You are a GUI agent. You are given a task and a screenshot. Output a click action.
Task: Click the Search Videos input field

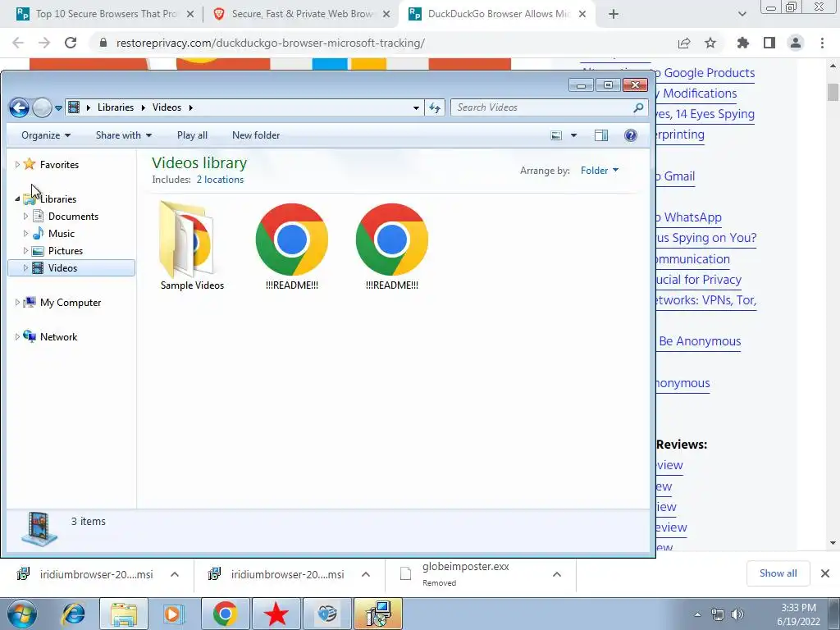pos(541,107)
